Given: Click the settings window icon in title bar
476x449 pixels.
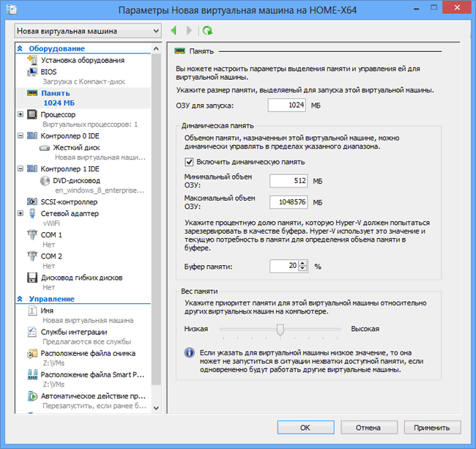Looking at the screenshot, I should [12, 10].
